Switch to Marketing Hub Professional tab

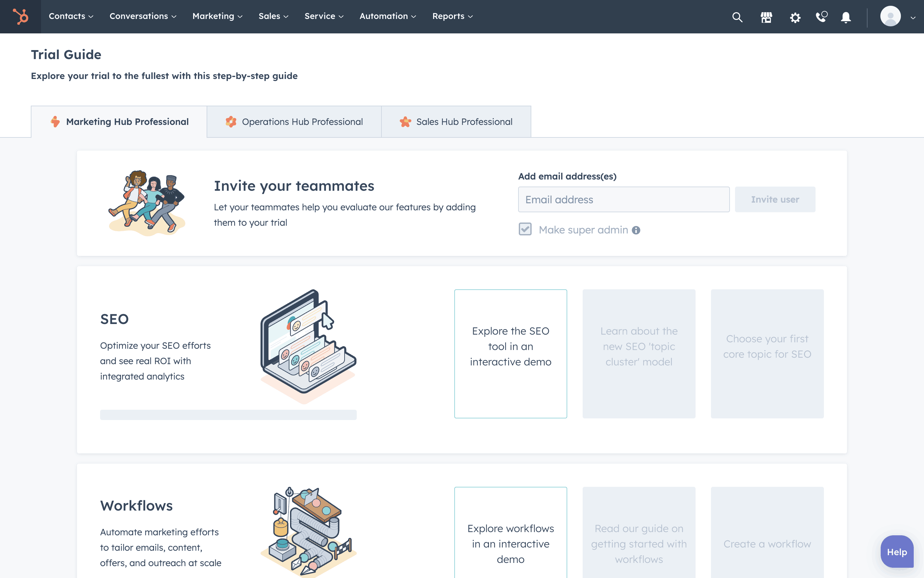click(x=119, y=122)
